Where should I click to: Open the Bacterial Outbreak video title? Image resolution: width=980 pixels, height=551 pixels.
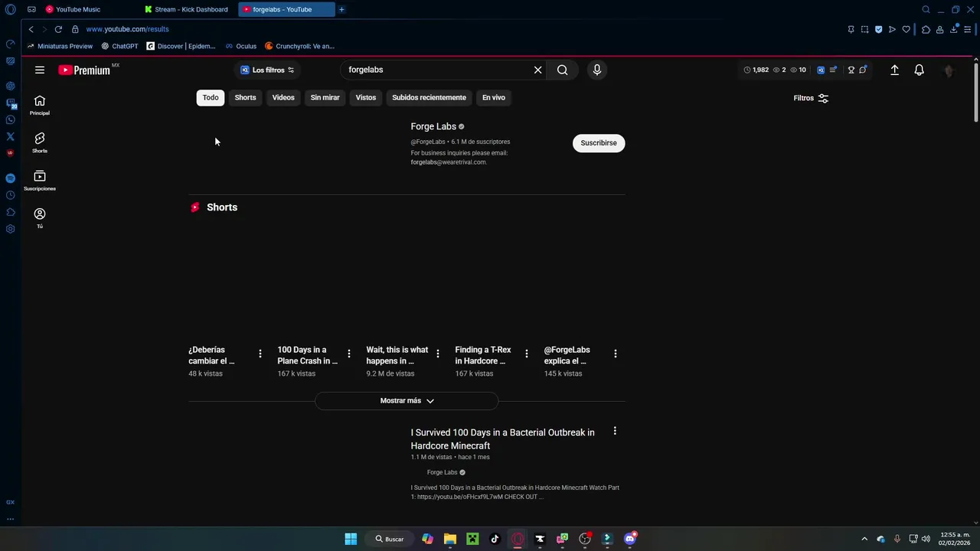[x=502, y=439]
